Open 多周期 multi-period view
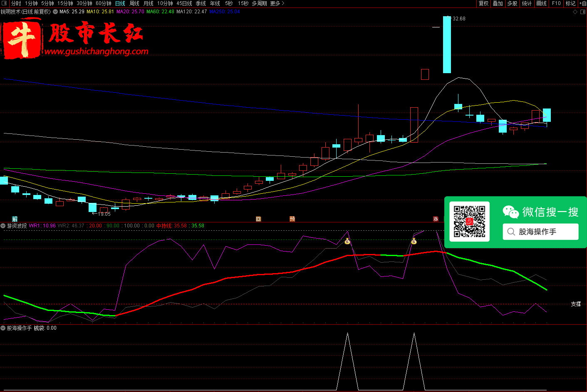The width and height of the screenshot is (587, 392). click(x=259, y=3)
